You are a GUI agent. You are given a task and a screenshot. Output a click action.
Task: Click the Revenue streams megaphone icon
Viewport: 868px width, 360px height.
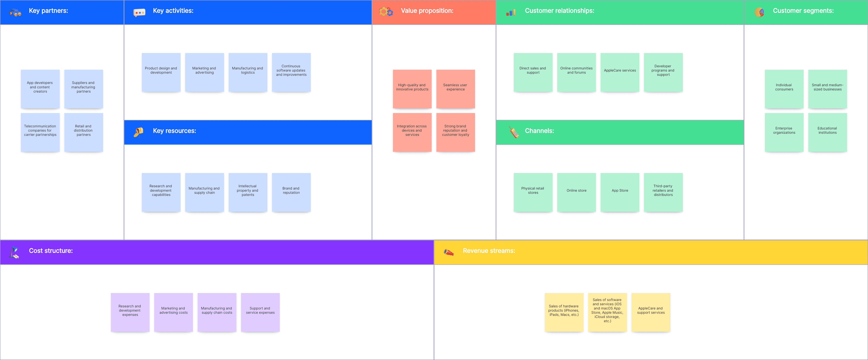[x=449, y=252]
